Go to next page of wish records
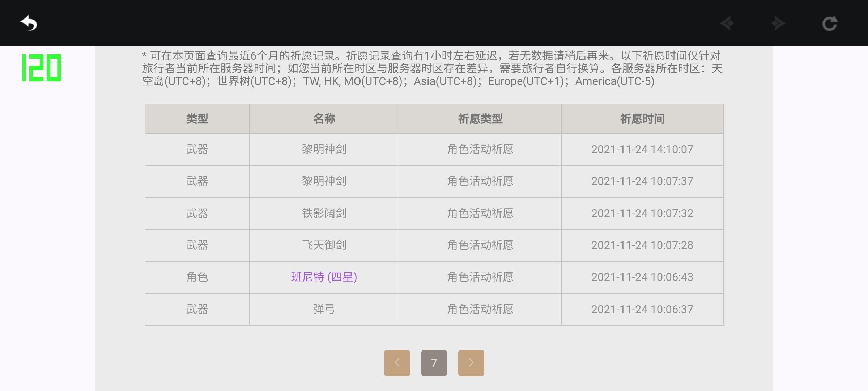 [471, 363]
